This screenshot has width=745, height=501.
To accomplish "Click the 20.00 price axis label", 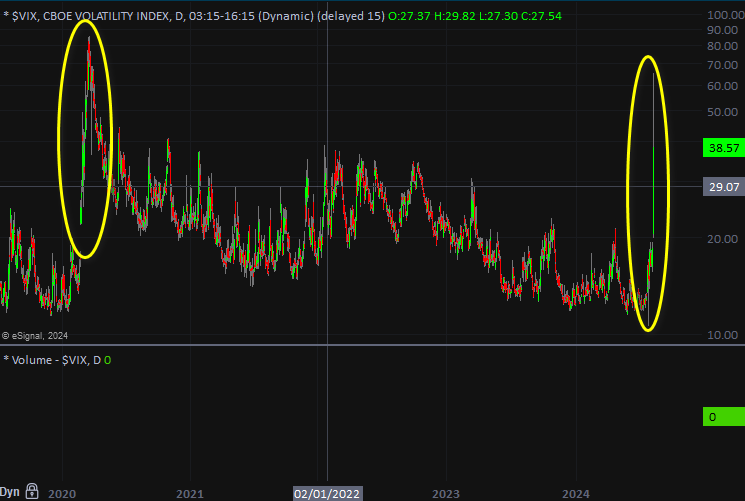I will (723, 239).
